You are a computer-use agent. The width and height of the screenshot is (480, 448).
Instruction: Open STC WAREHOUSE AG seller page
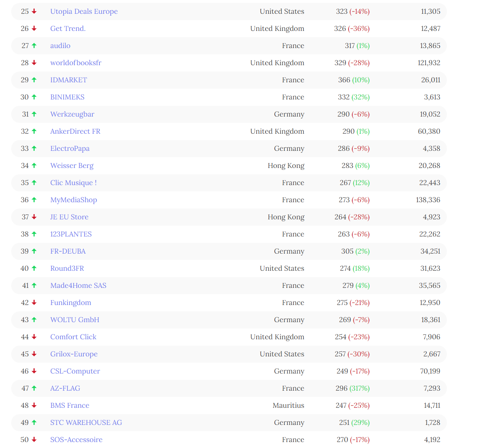(x=86, y=423)
